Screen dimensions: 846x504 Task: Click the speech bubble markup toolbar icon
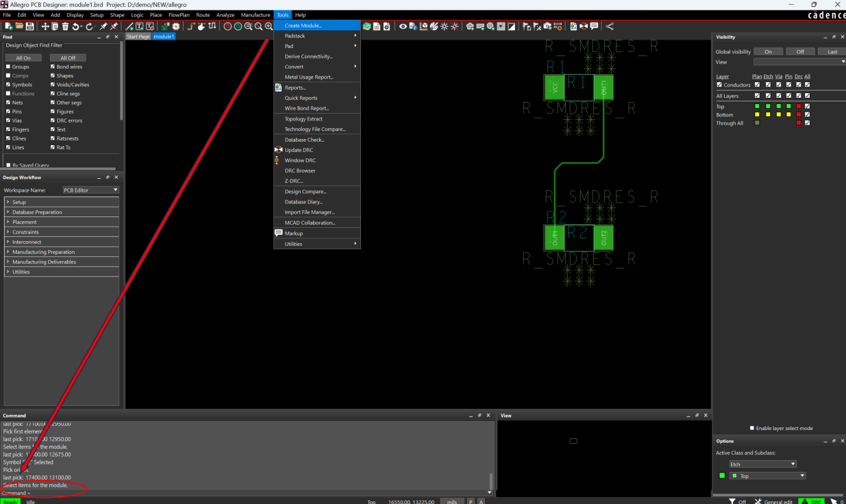coord(593,26)
